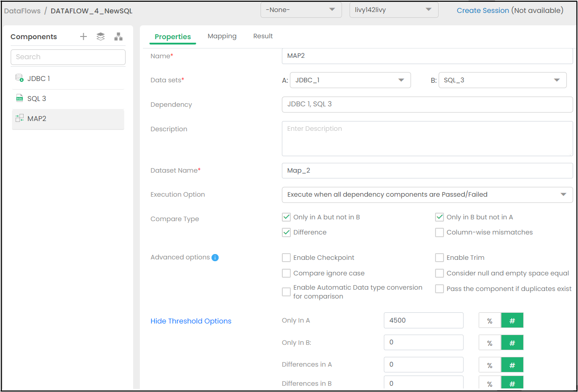Select the JDBC 1 database component icon
The image size is (578, 392).
(20, 78)
